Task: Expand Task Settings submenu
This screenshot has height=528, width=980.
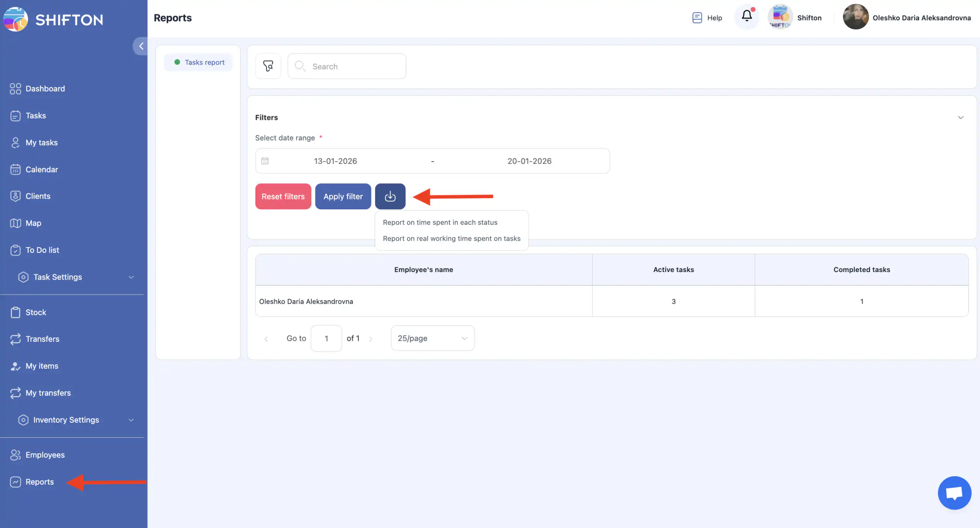Action: (x=131, y=277)
